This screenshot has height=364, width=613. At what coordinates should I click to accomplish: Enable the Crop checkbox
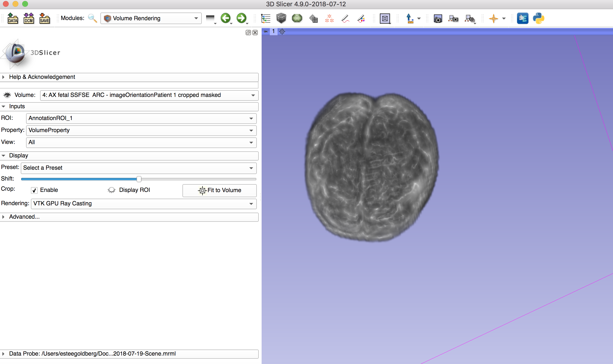point(34,190)
